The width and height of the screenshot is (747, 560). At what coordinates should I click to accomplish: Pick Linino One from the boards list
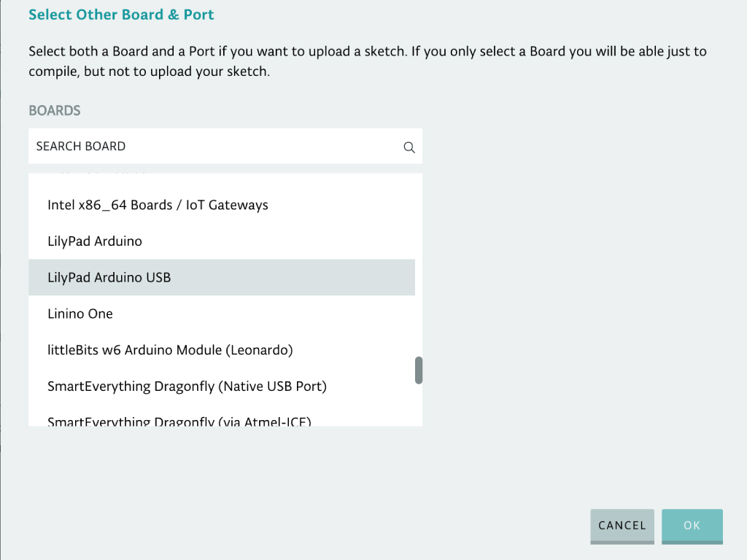[x=222, y=314]
